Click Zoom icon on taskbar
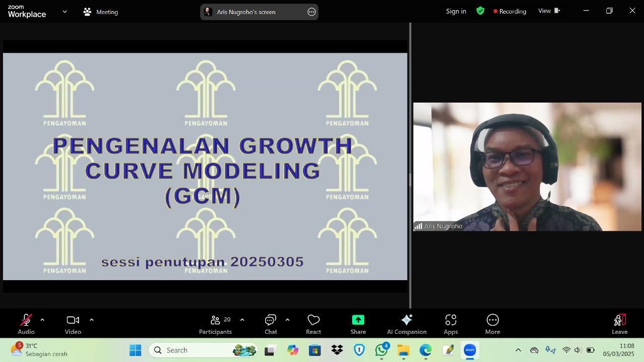Image resolution: width=644 pixels, height=362 pixels. click(x=470, y=350)
